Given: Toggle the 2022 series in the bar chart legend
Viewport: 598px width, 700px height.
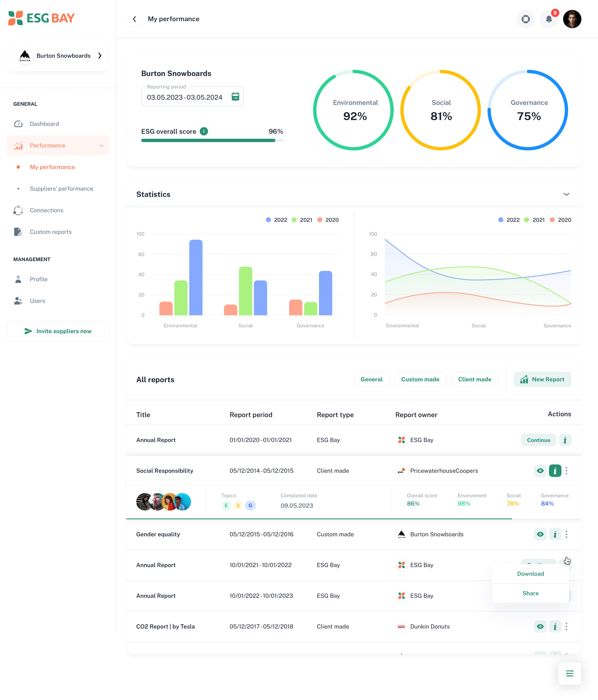Looking at the screenshot, I should pyautogui.click(x=277, y=220).
